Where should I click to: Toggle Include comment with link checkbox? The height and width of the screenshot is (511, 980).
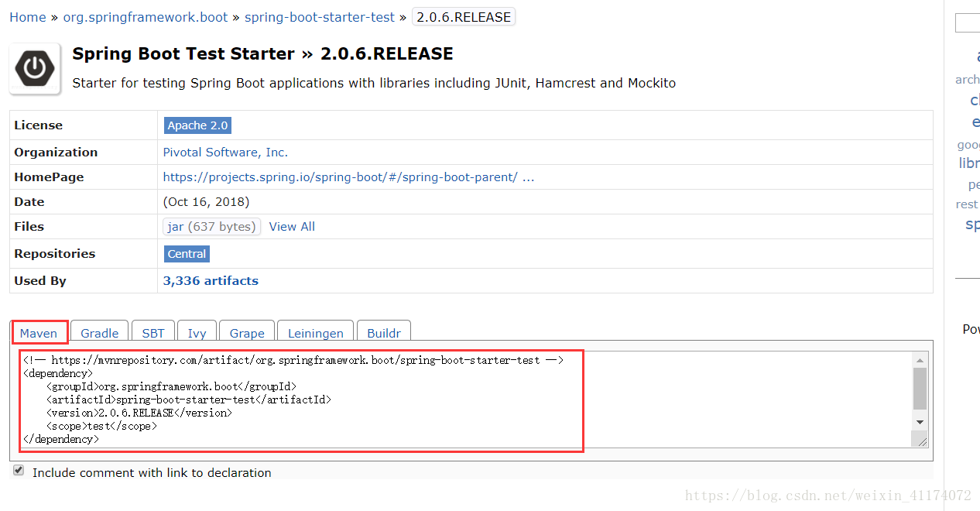coord(19,471)
